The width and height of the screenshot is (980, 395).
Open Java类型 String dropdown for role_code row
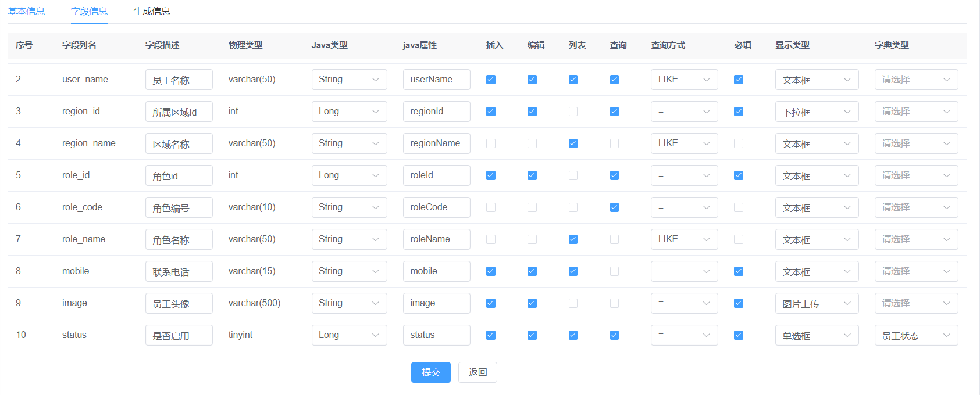350,207
